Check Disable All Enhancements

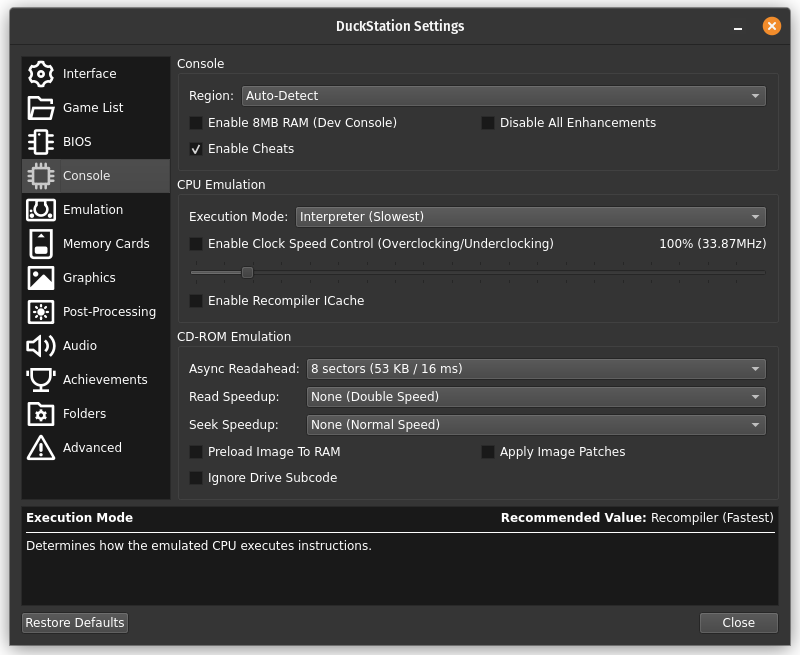tap(488, 123)
